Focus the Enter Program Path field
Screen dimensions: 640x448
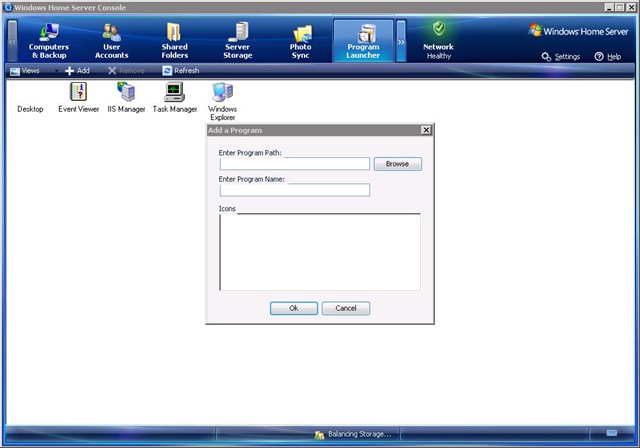coord(295,164)
